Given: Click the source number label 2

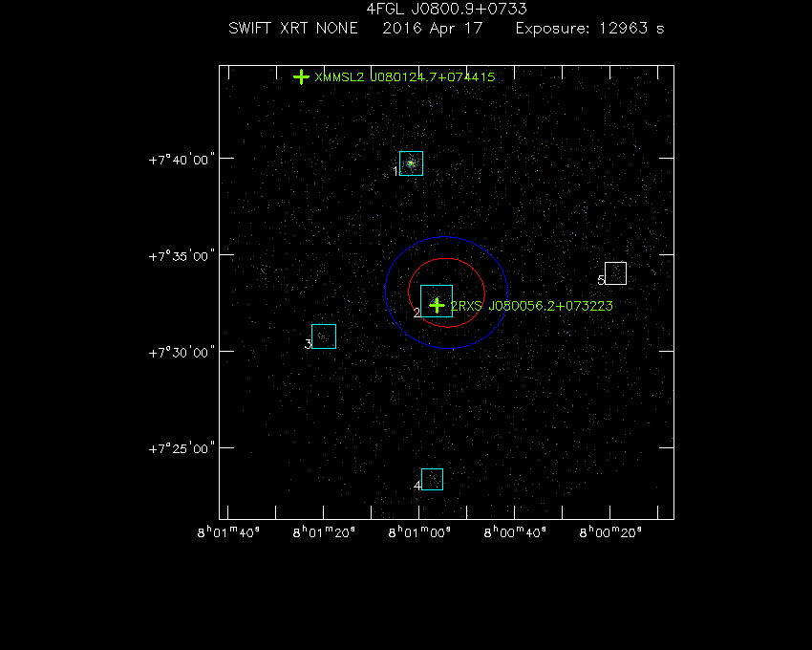Looking at the screenshot, I should [417, 313].
